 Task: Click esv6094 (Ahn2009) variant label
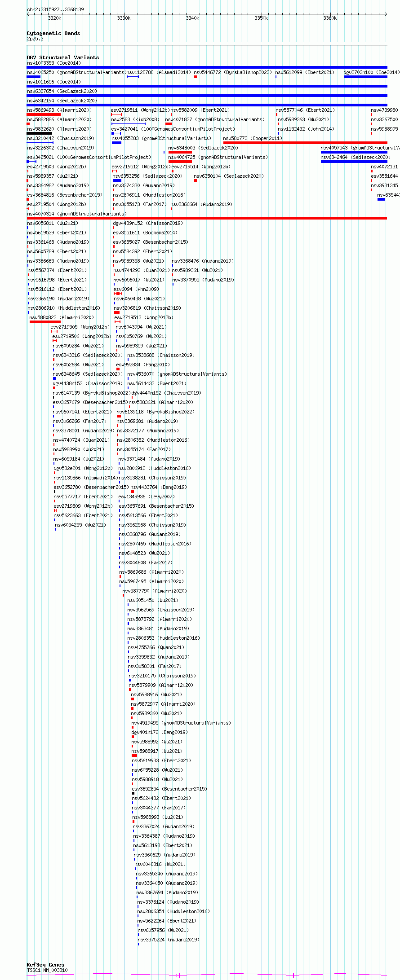[136, 289]
